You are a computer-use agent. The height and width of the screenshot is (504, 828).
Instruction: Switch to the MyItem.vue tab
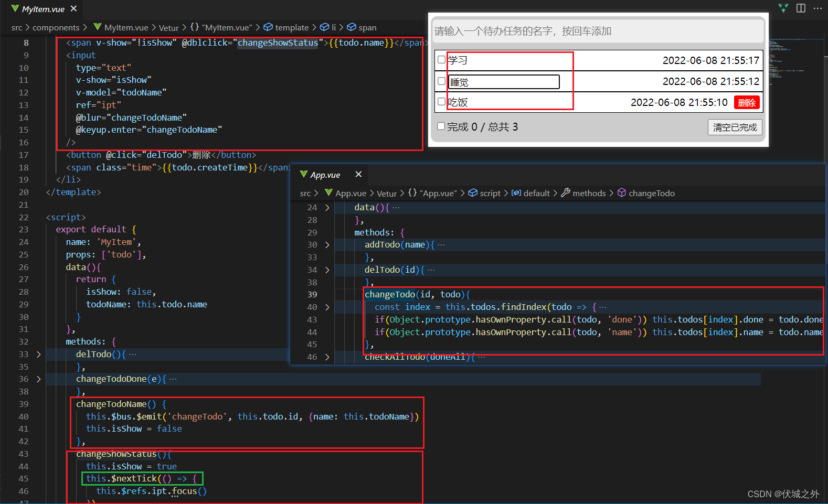[x=43, y=9]
